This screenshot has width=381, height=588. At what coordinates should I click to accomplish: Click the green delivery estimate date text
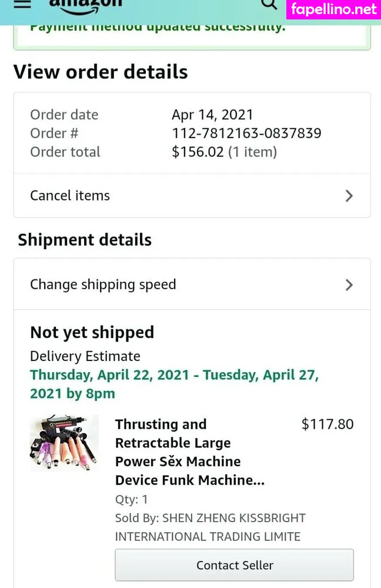[x=174, y=385]
